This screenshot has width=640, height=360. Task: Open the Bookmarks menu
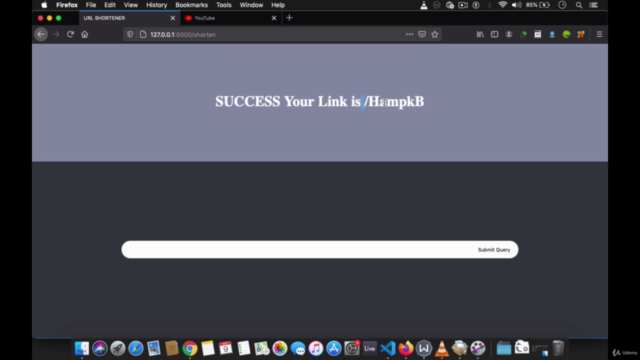(191, 5)
